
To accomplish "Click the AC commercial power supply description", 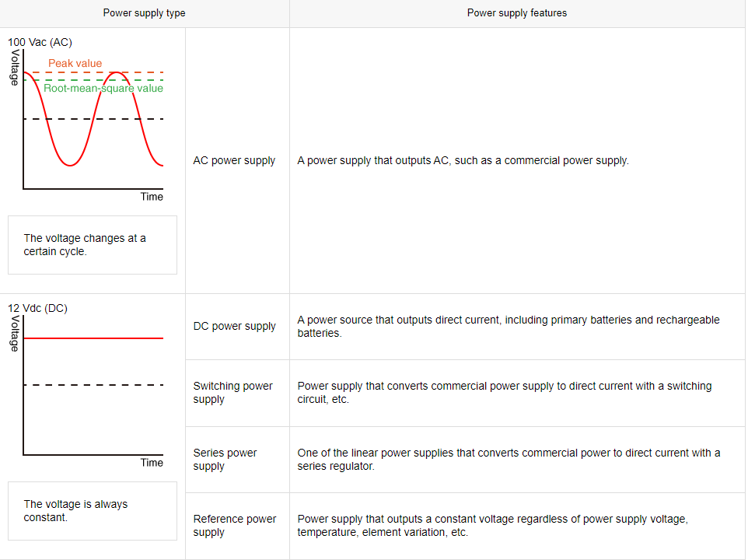I will tap(463, 160).
